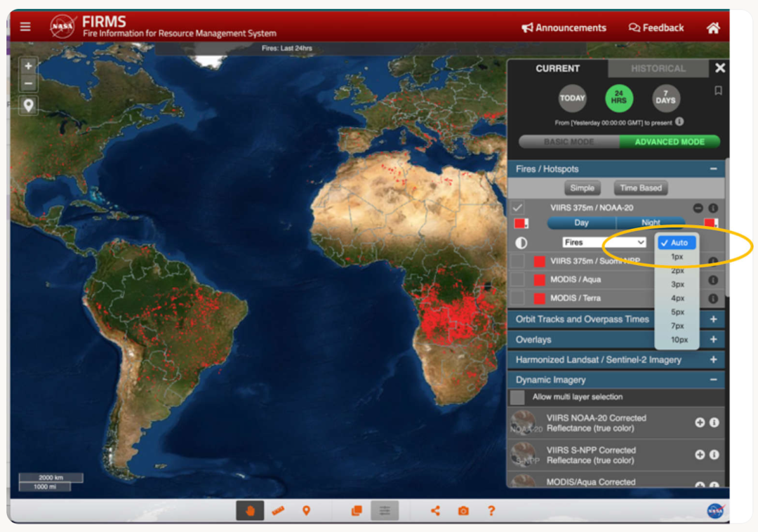
Task: Remove VIIRS 375m / NOAA-20 with minus icon
Action: (698, 208)
